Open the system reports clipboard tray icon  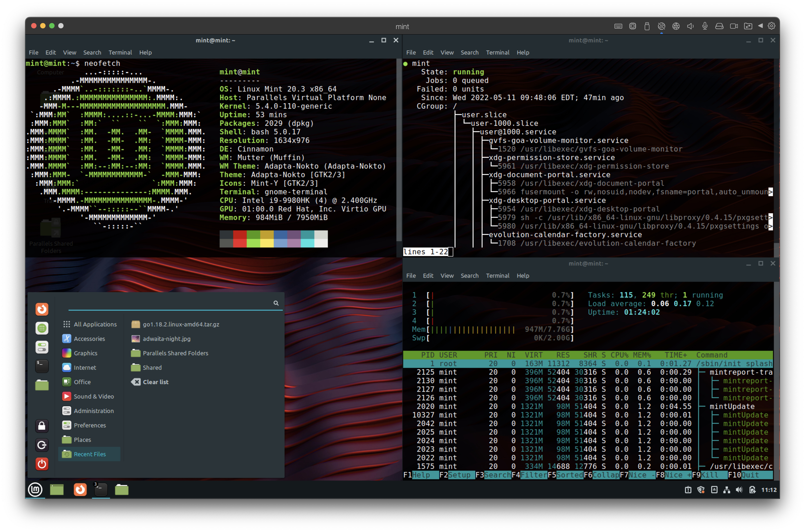click(688, 490)
